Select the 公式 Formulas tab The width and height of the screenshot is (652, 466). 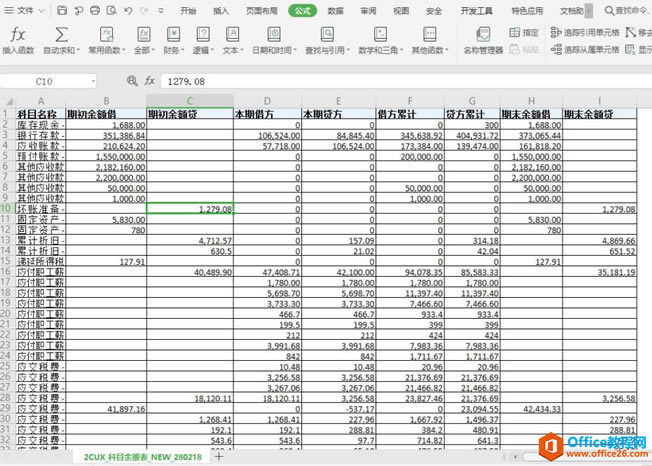(x=302, y=11)
